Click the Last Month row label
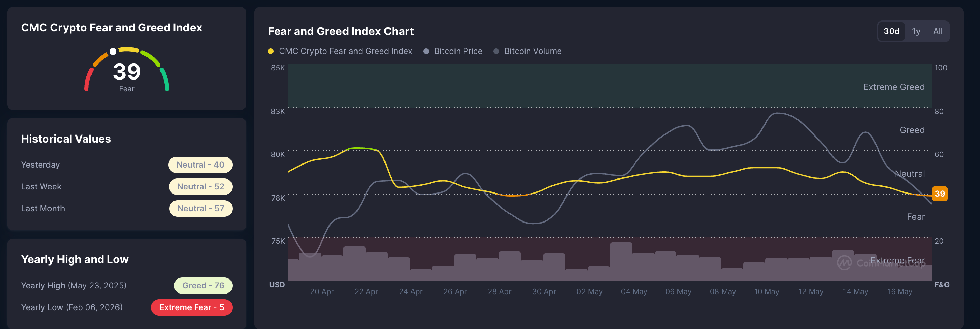The image size is (980, 329). click(x=43, y=209)
